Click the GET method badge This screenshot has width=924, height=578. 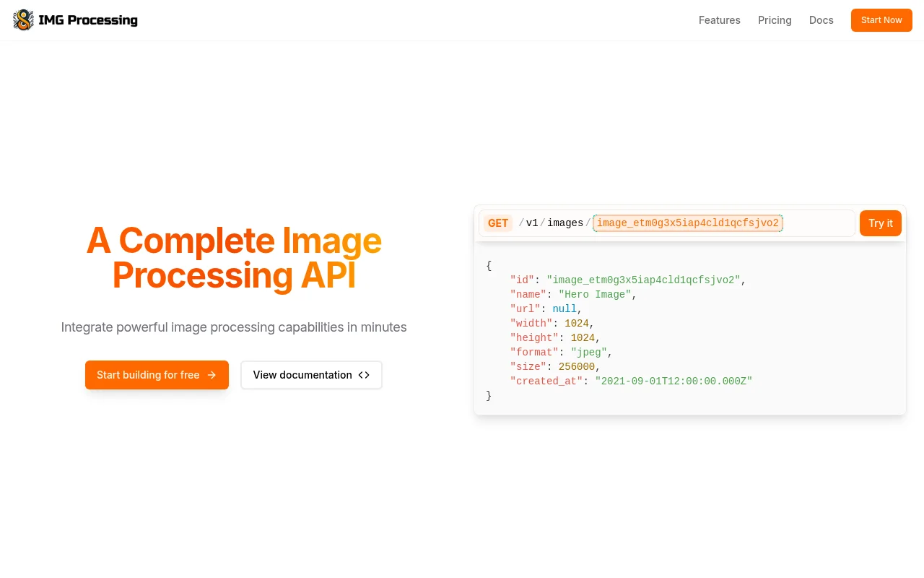point(498,223)
